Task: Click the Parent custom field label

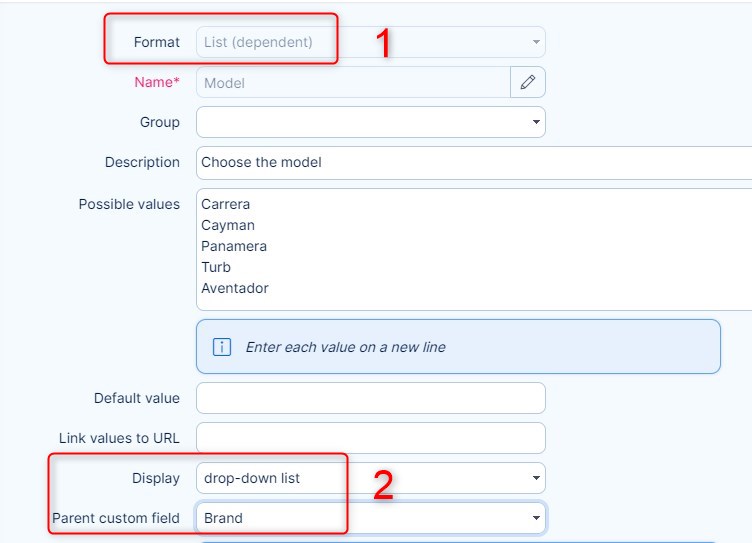Action: coord(115,518)
